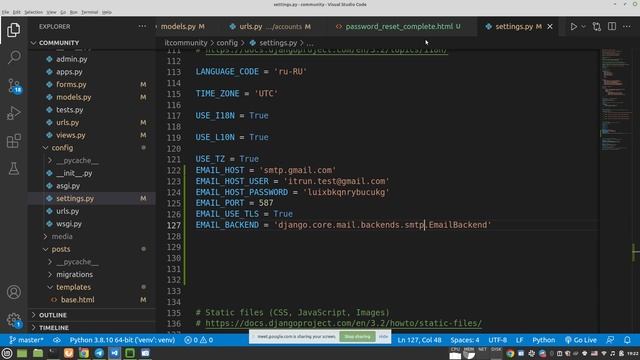Change indentation via Spaces: 4
The height and width of the screenshot is (360, 640).
click(x=465, y=340)
